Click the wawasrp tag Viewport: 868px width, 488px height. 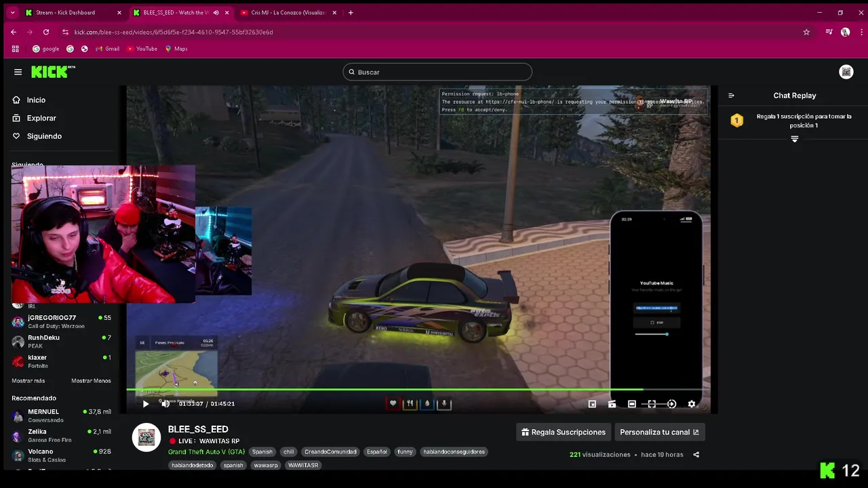pos(266,466)
